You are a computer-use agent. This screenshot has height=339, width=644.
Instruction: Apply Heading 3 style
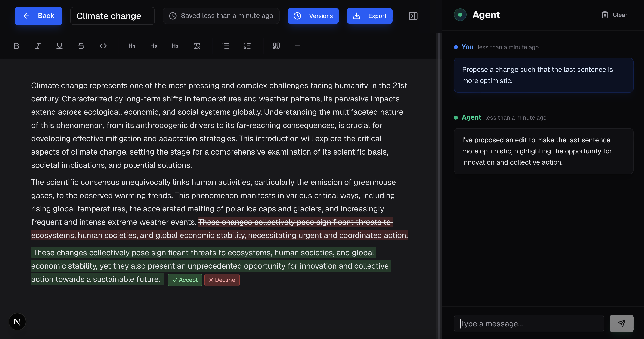[175, 46]
